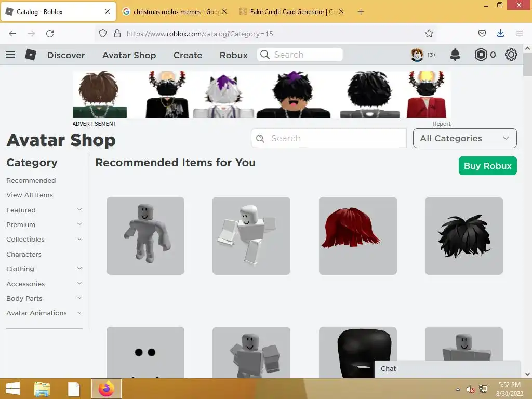Click the blank document taskbar icon
Viewport: 532px width, 399px height.
tap(74, 389)
